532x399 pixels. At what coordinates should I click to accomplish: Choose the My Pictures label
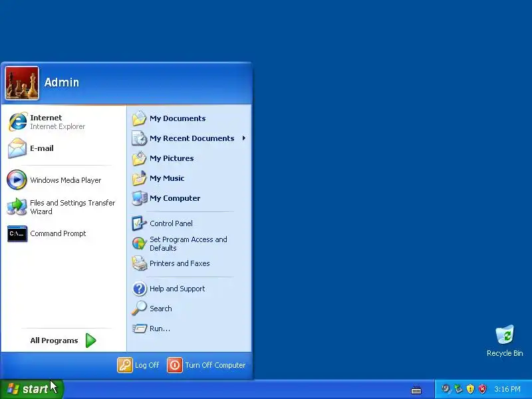[x=172, y=158]
